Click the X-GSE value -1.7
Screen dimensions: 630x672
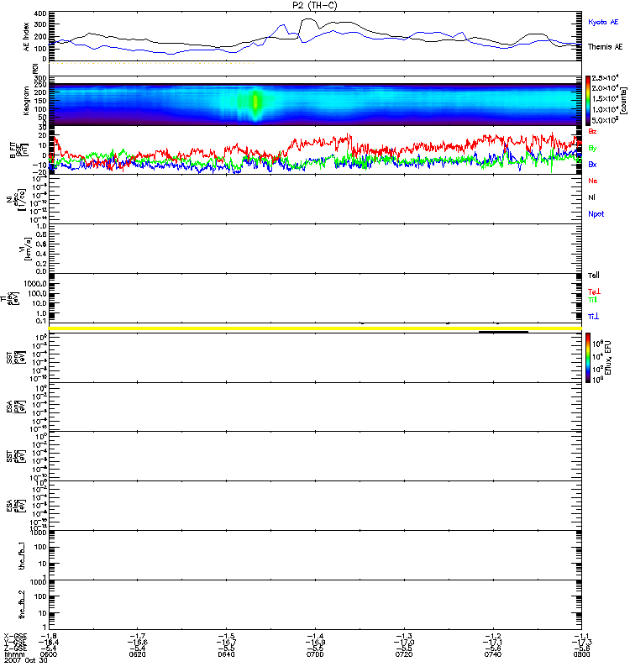[x=137, y=637]
